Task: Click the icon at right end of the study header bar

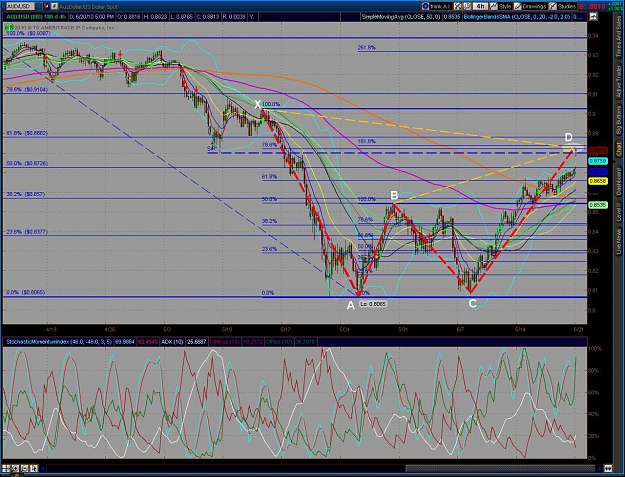Action: coord(593,17)
